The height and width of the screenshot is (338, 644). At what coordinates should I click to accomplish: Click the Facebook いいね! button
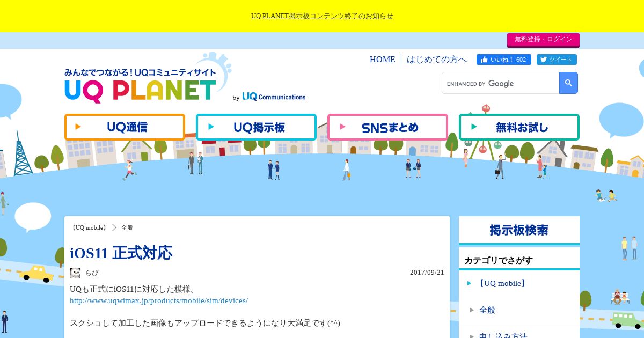[504, 60]
